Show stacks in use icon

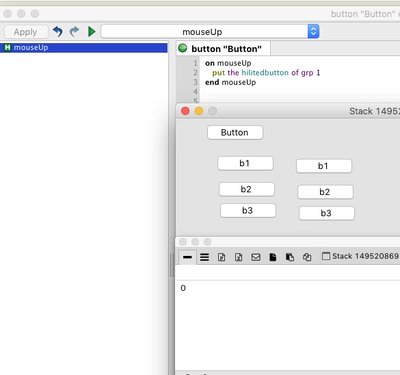(307, 257)
